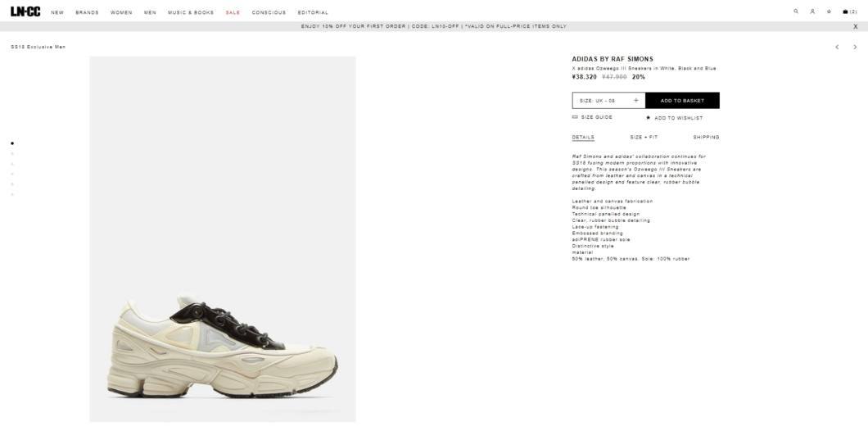Add sneakers to basket

pyautogui.click(x=683, y=100)
